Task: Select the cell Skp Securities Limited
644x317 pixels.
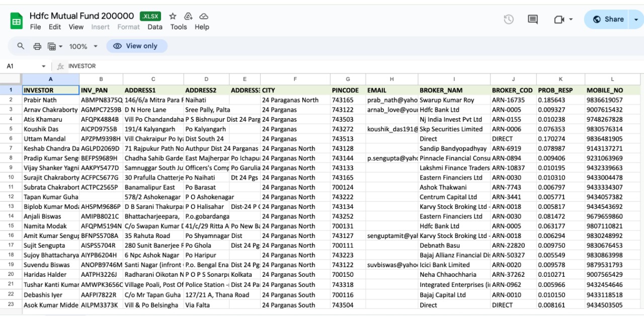Action: (x=454, y=129)
